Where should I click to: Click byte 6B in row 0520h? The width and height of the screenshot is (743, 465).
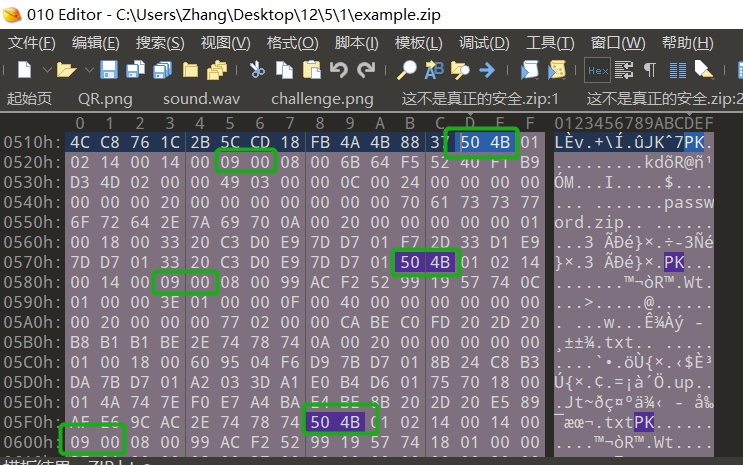pyautogui.click(x=350, y=162)
